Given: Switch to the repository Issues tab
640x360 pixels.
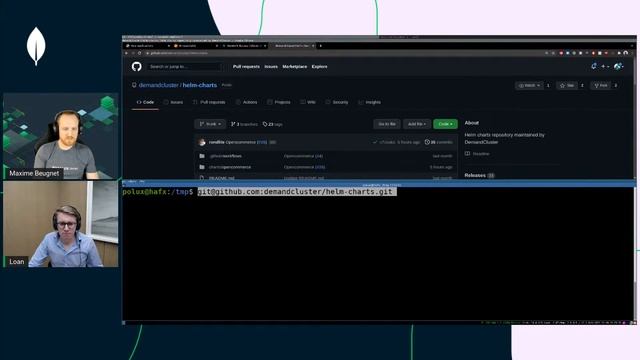Looking at the screenshot, I should click(173, 102).
